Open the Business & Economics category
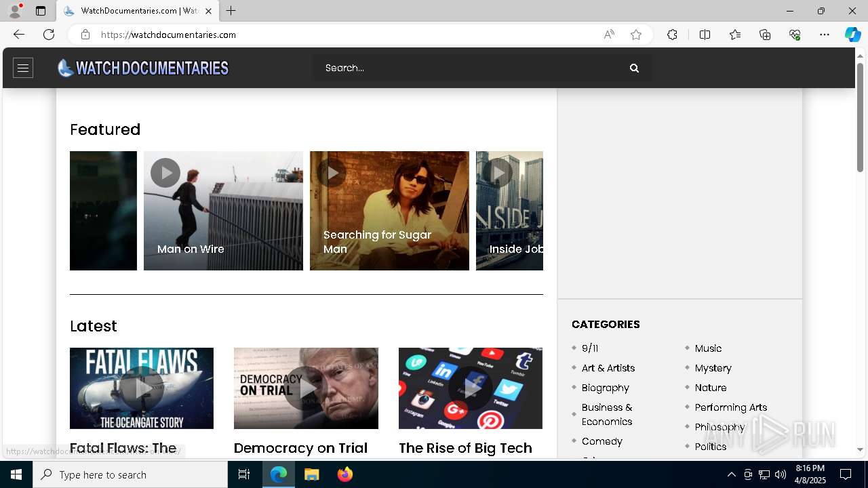The image size is (868, 488). click(607, 414)
